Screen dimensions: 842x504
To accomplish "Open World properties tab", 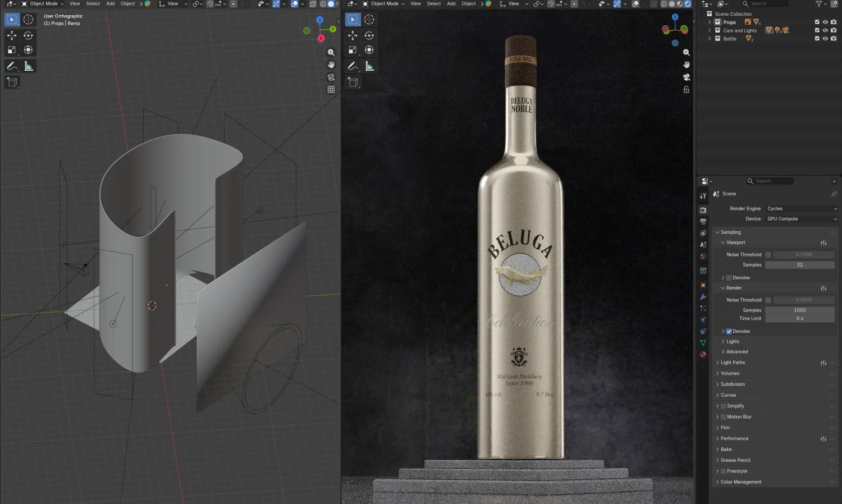I will tap(703, 256).
